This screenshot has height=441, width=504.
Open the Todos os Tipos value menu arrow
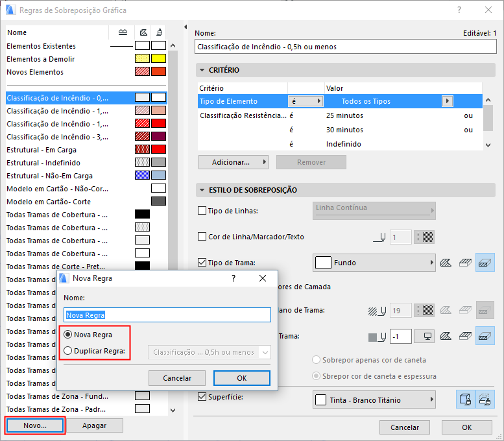pyautogui.click(x=448, y=101)
